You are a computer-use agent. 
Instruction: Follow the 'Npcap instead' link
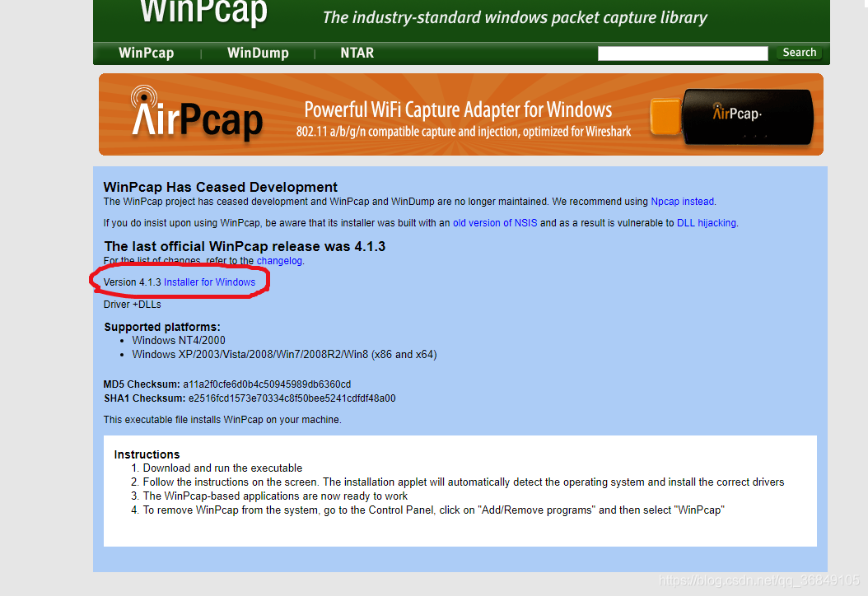point(682,202)
